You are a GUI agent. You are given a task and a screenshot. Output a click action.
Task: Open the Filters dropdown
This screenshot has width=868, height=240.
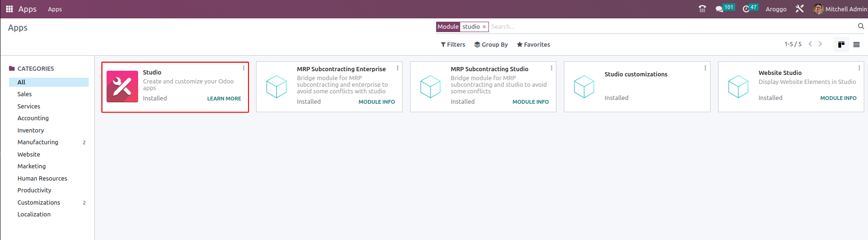pyautogui.click(x=453, y=44)
